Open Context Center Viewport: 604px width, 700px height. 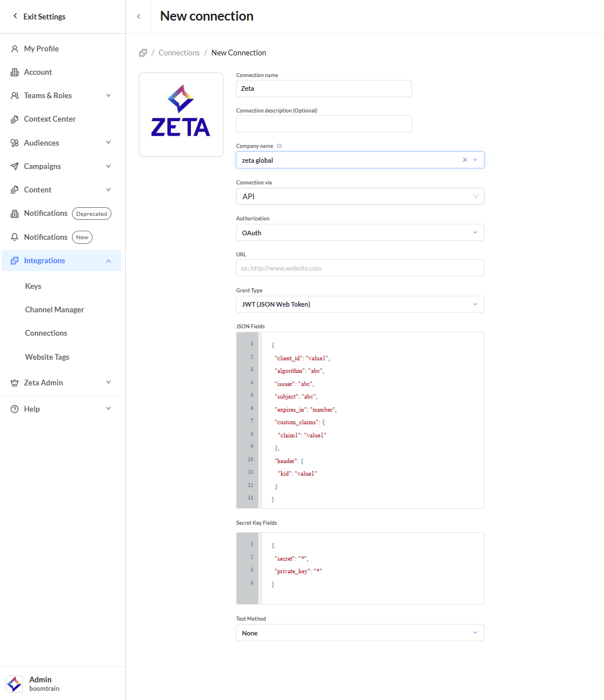[x=50, y=119]
